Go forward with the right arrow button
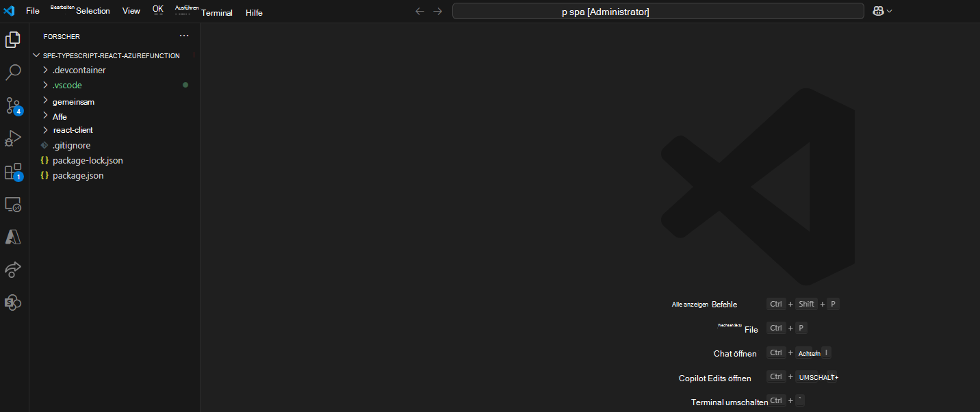Viewport: 980px width, 412px height. tap(438, 11)
